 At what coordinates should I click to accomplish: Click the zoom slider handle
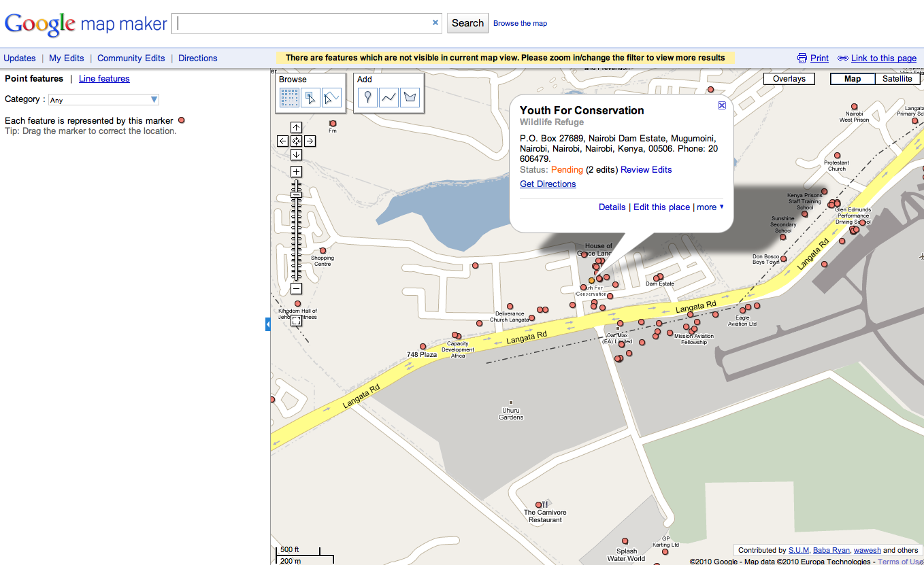pos(296,195)
